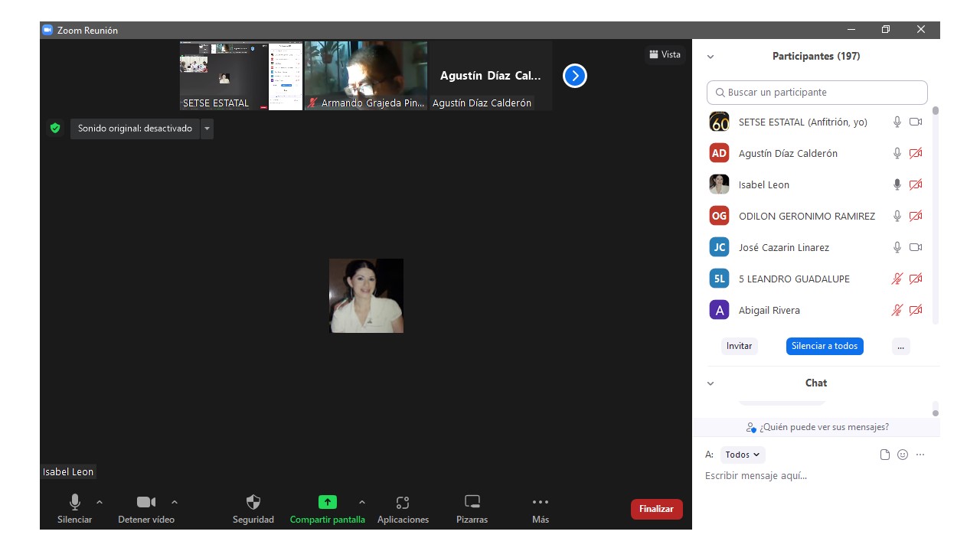Viewport: 980px width, 551px height.
Task: Toggle Agustín Díaz Calderón microphone
Action: click(x=897, y=153)
